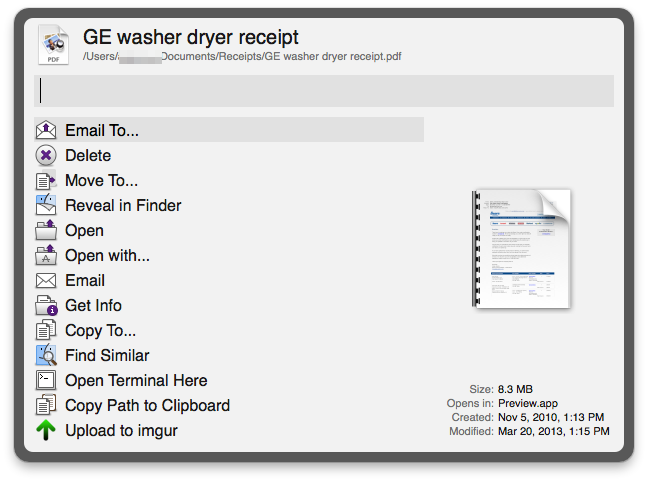This screenshot has height=482, width=648.
Task: Click the Find Similar magnifier icon
Action: (46, 355)
